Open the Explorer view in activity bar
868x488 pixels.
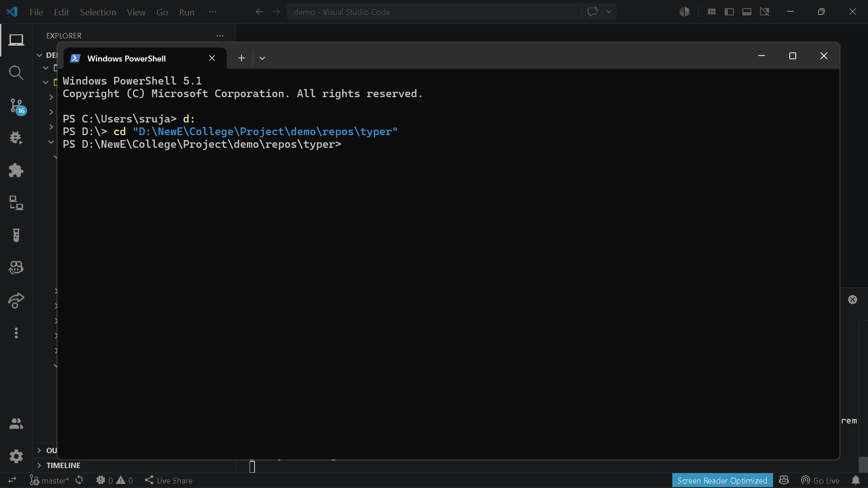(16, 40)
